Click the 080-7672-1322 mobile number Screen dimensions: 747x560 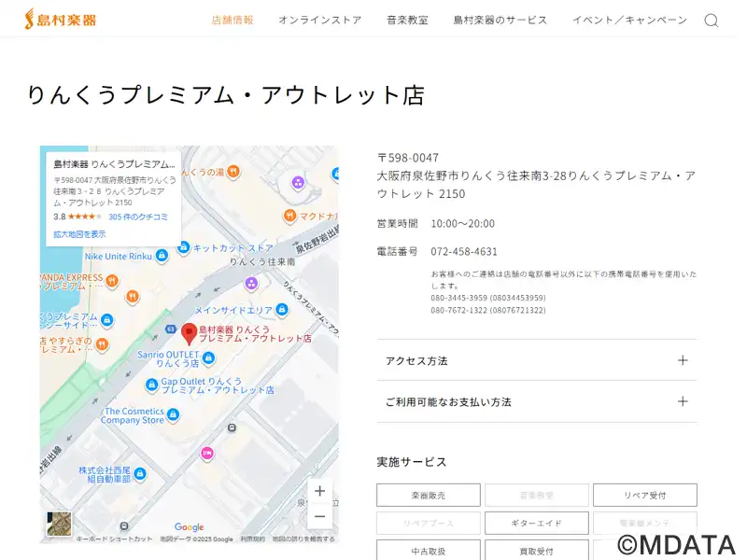point(488,310)
